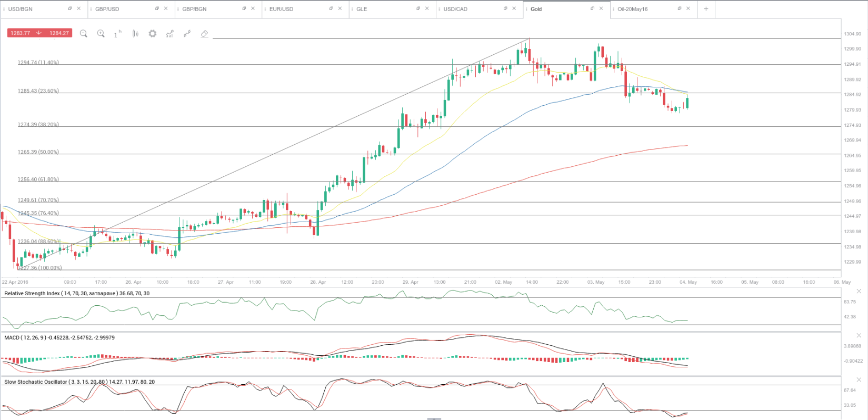Click the eraser tool icon
Image resolution: width=868 pixels, height=420 pixels.
point(204,34)
